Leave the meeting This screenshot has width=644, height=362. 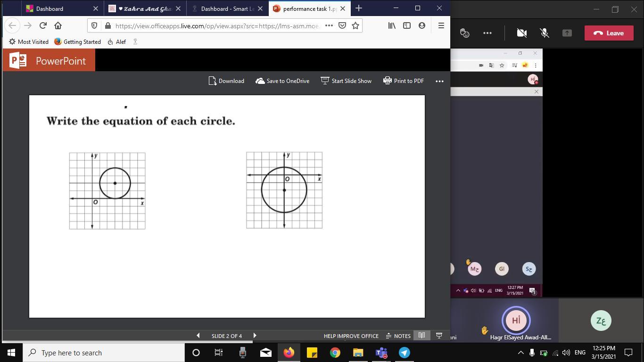click(609, 33)
